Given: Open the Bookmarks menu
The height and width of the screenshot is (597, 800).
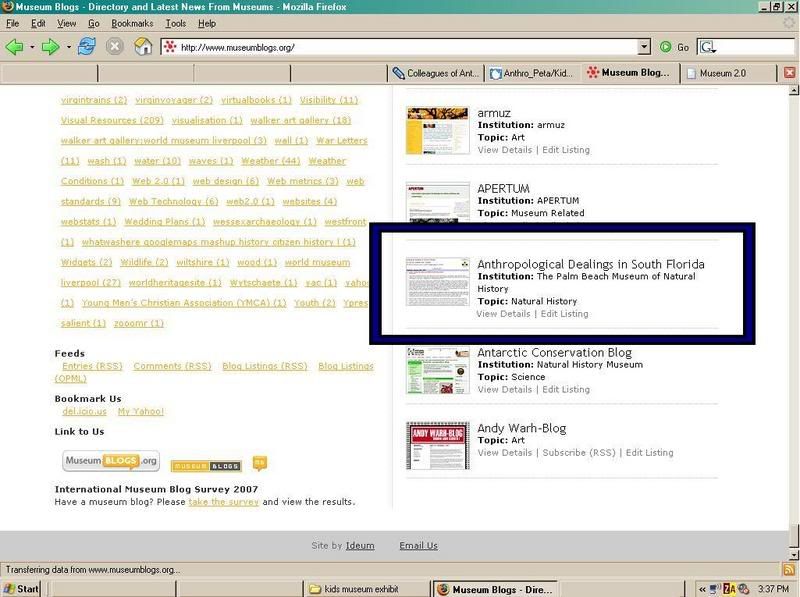Looking at the screenshot, I should (132, 23).
